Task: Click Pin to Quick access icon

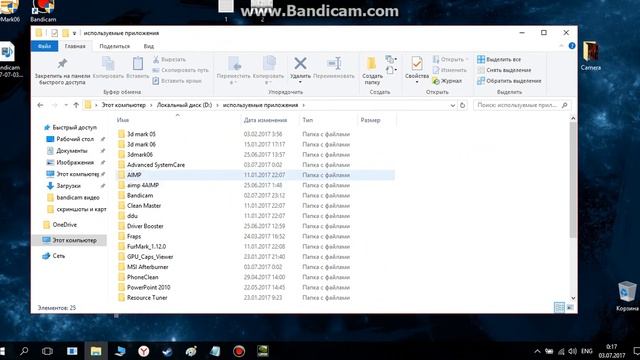Action: [x=62, y=64]
